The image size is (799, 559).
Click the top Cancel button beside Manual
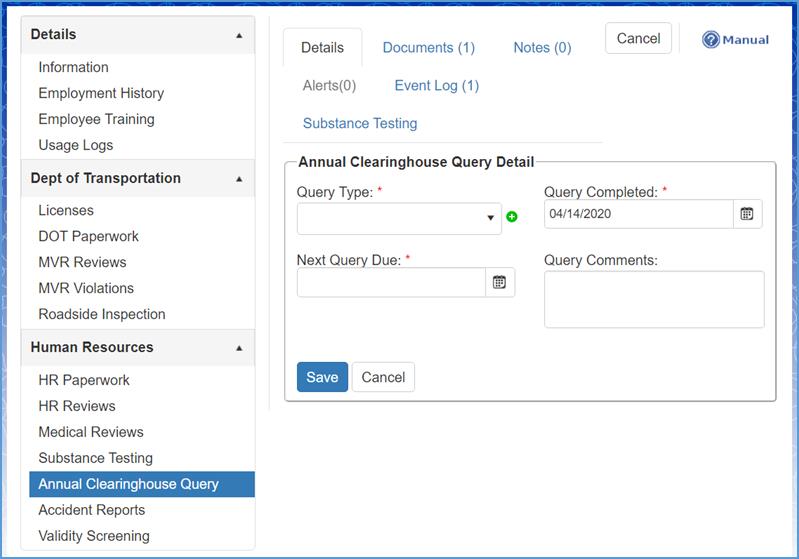[x=638, y=39]
